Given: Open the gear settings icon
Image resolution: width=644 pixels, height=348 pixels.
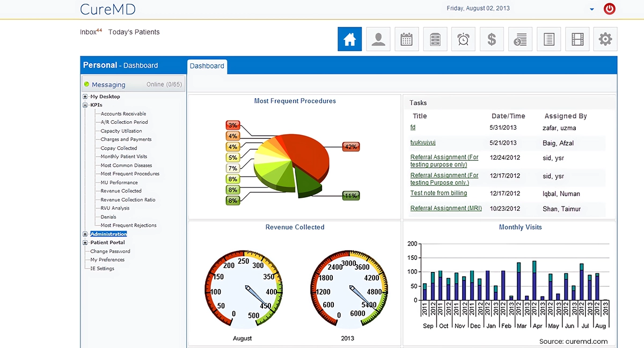Looking at the screenshot, I should click(x=605, y=39).
